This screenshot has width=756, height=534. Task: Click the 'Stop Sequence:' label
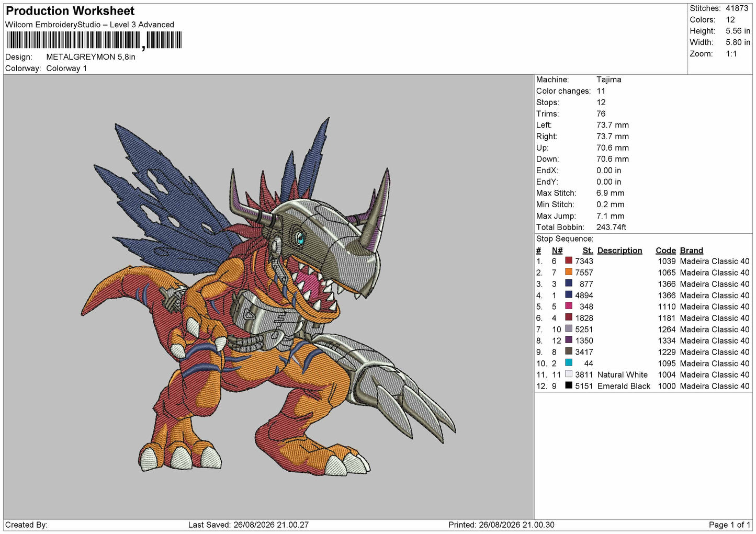(565, 239)
